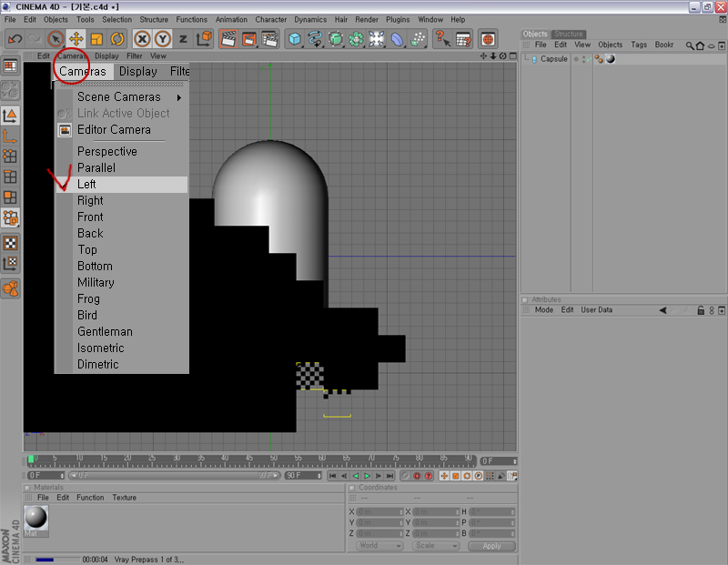This screenshot has height=565, width=728.
Task: Select the Live Selection tool
Action: pyautogui.click(x=56, y=39)
